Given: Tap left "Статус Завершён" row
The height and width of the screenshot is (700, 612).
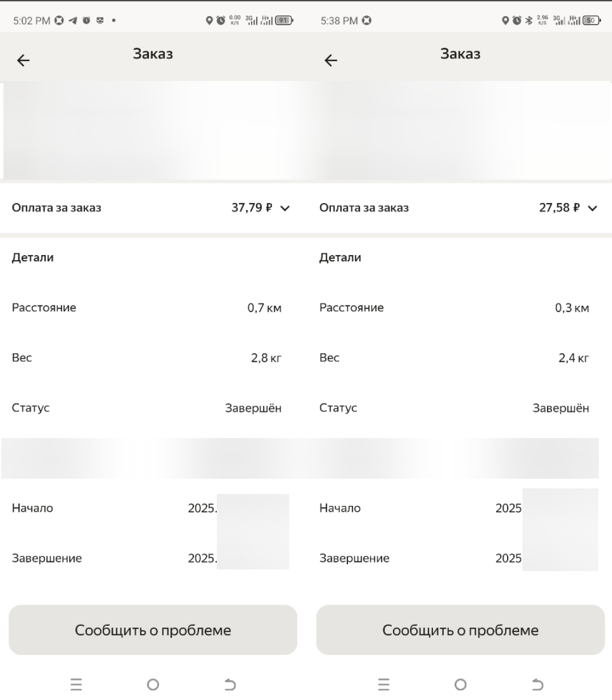Looking at the screenshot, I should pyautogui.click(x=153, y=408).
